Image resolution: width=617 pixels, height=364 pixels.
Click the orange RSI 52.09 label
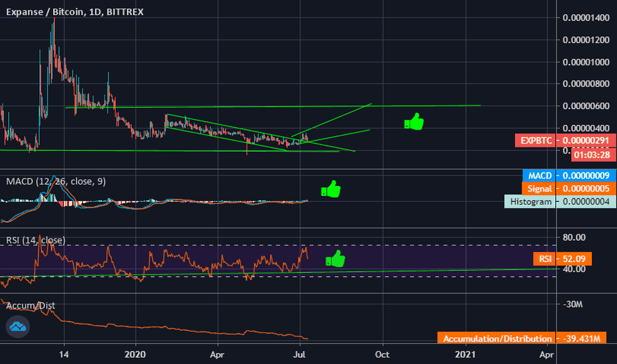click(563, 259)
